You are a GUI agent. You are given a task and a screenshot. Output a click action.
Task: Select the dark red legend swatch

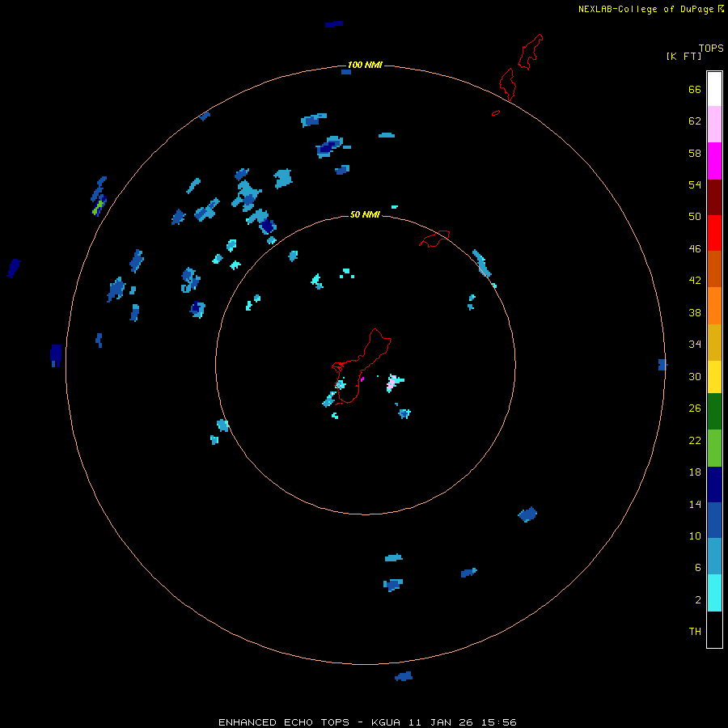[x=714, y=197]
